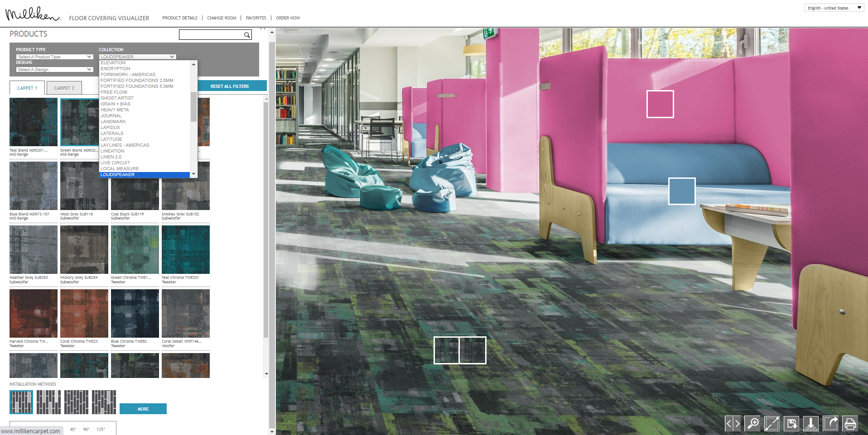
Task: Click the pink wall color swatch in room
Action: click(660, 104)
